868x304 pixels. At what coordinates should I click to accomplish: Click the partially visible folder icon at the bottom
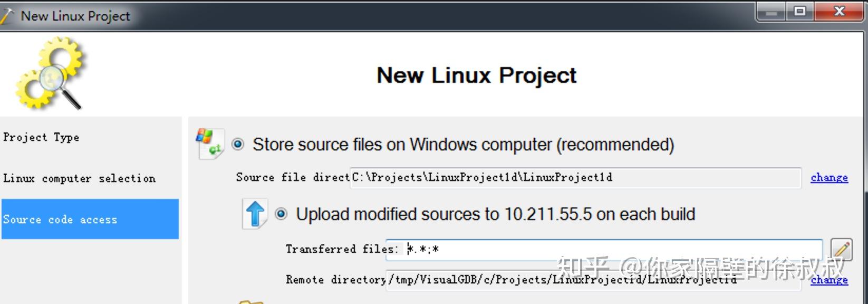point(251,302)
